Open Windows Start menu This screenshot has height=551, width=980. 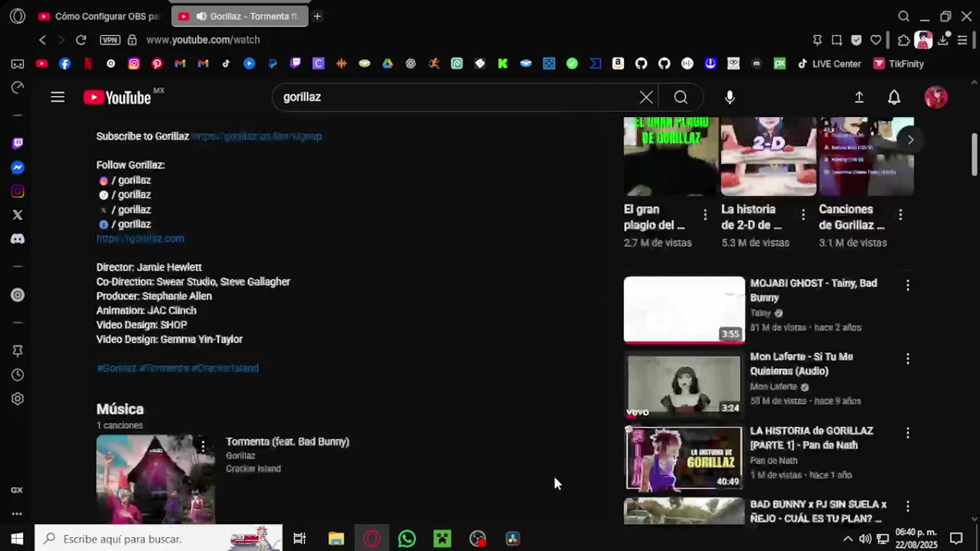[x=17, y=539]
